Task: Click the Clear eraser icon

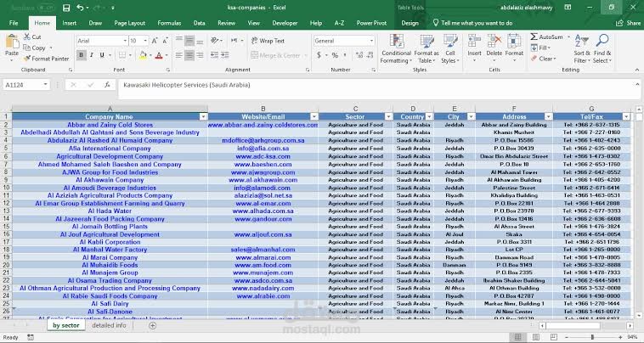Action: pyautogui.click(x=534, y=59)
